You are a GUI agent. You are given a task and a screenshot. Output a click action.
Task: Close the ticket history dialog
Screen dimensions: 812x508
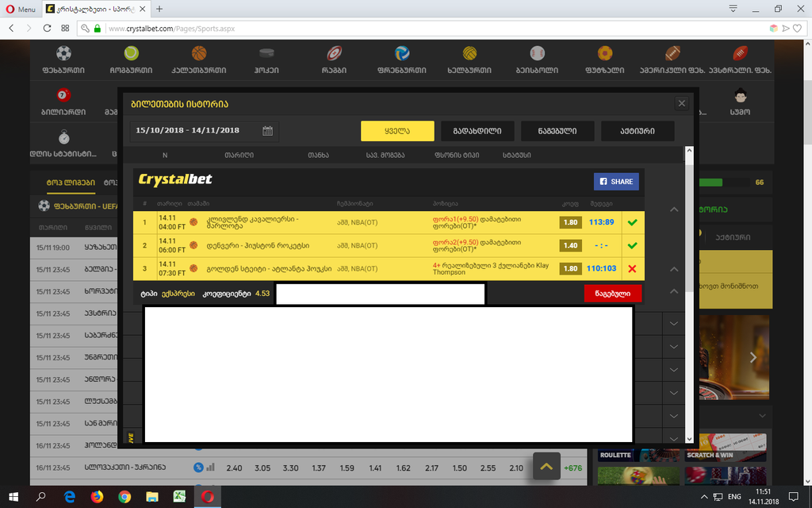tap(681, 103)
